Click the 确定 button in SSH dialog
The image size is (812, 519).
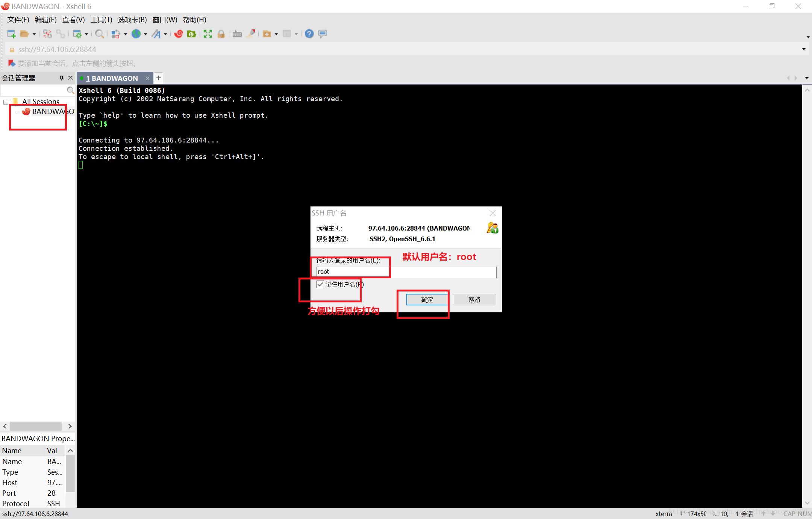(x=427, y=300)
